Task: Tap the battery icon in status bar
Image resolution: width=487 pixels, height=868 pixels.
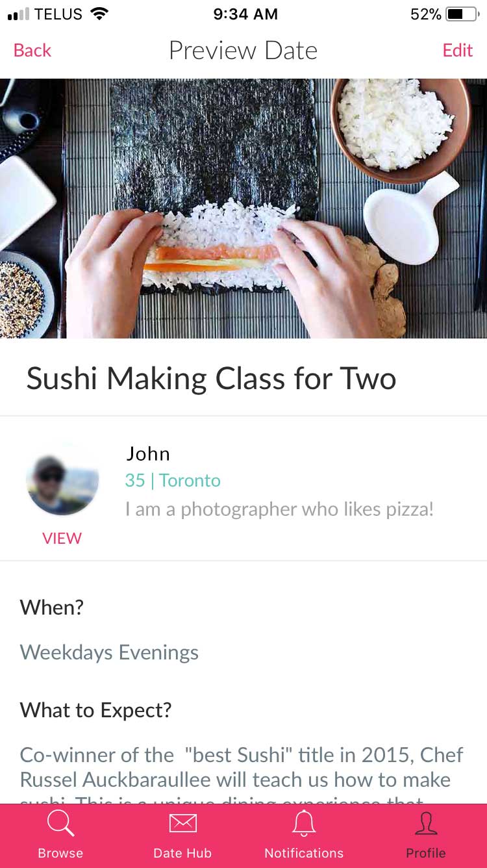Action: 462,14
